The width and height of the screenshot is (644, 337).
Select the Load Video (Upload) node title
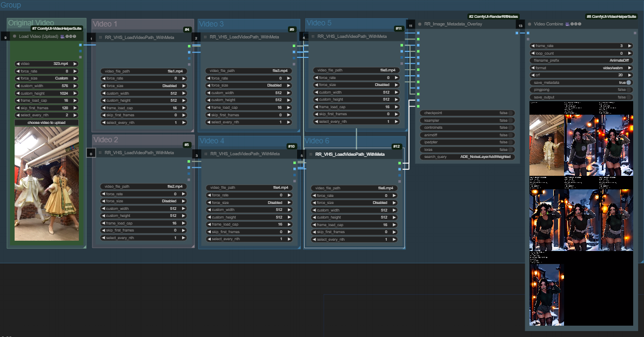pyautogui.click(x=38, y=36)
